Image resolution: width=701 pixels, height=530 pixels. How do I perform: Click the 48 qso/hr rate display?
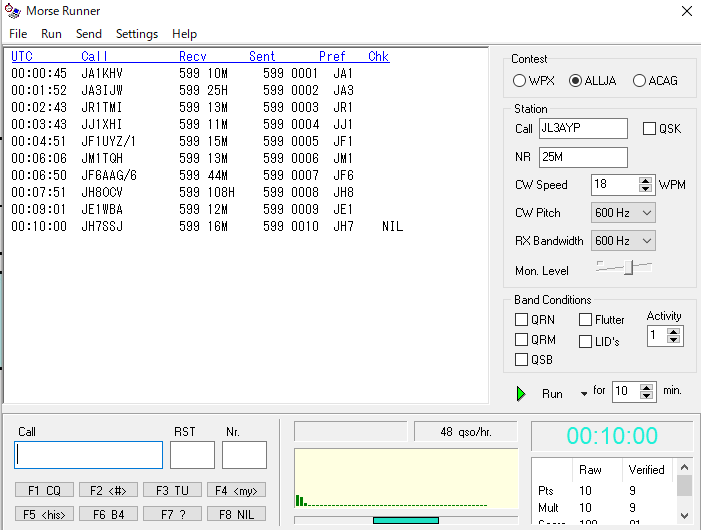466,432
